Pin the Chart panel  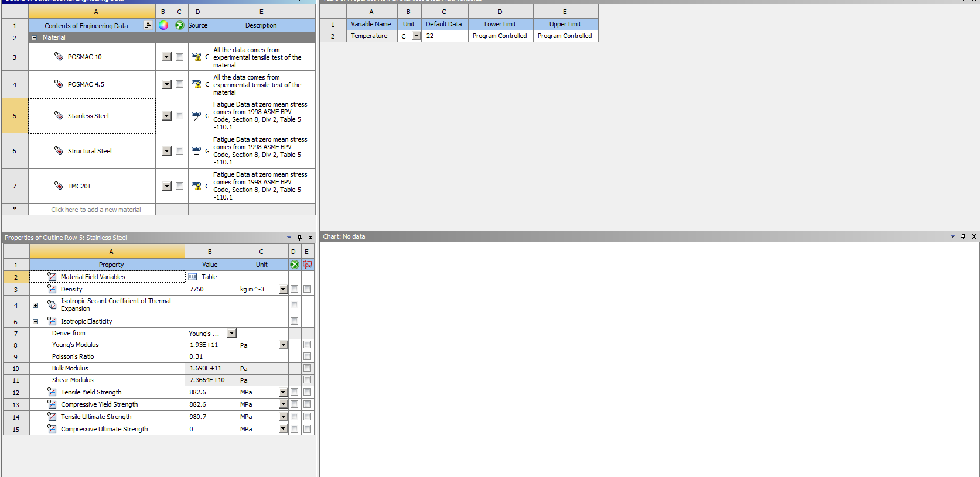point(963,236)
